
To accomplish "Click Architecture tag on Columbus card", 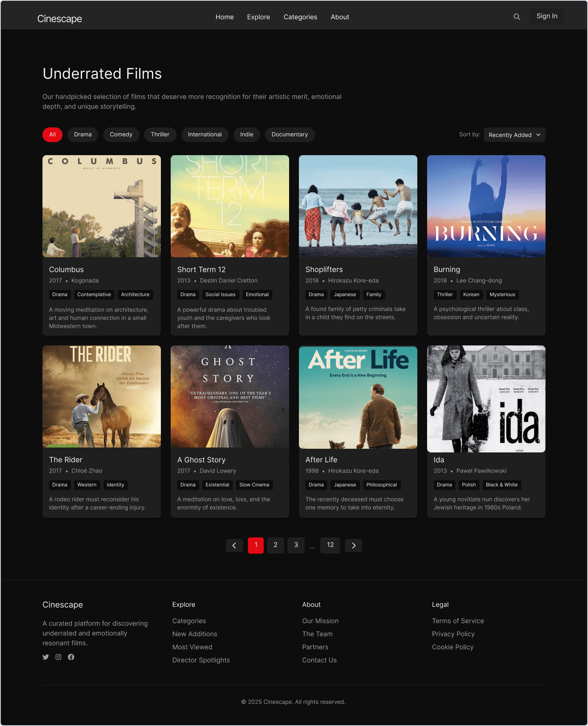I will 135,295.
